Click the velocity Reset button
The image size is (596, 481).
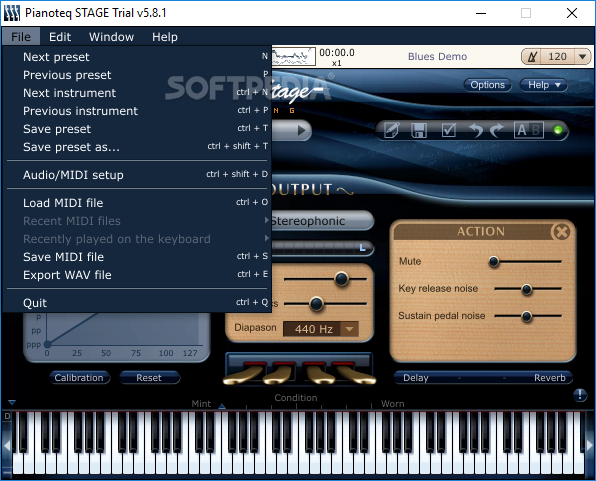click(149, 378)
